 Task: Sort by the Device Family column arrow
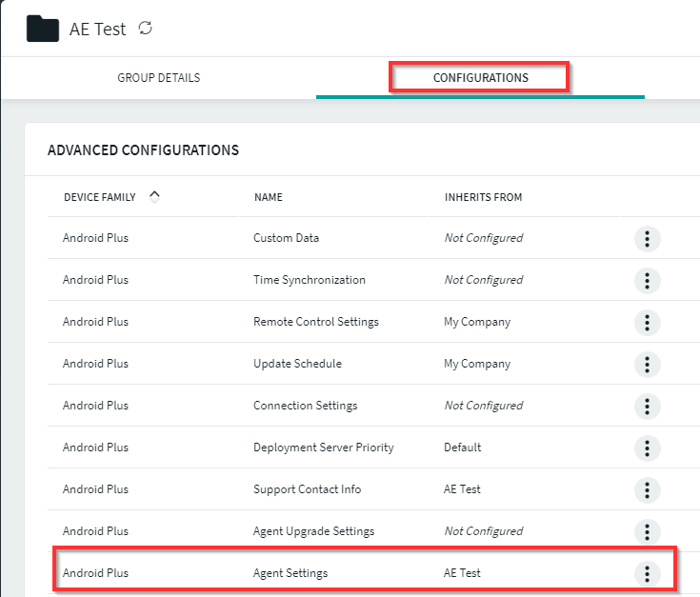click(154, 197)
